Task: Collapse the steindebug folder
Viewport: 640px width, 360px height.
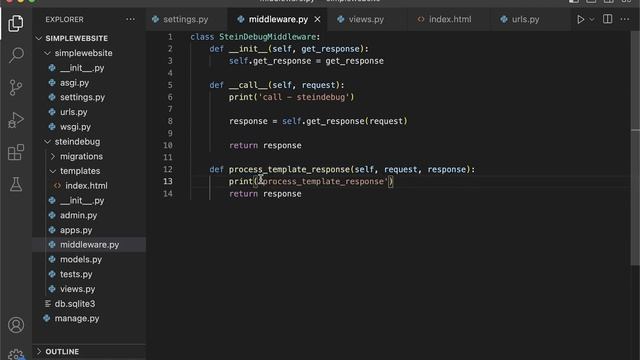Action: click(77, 142)
